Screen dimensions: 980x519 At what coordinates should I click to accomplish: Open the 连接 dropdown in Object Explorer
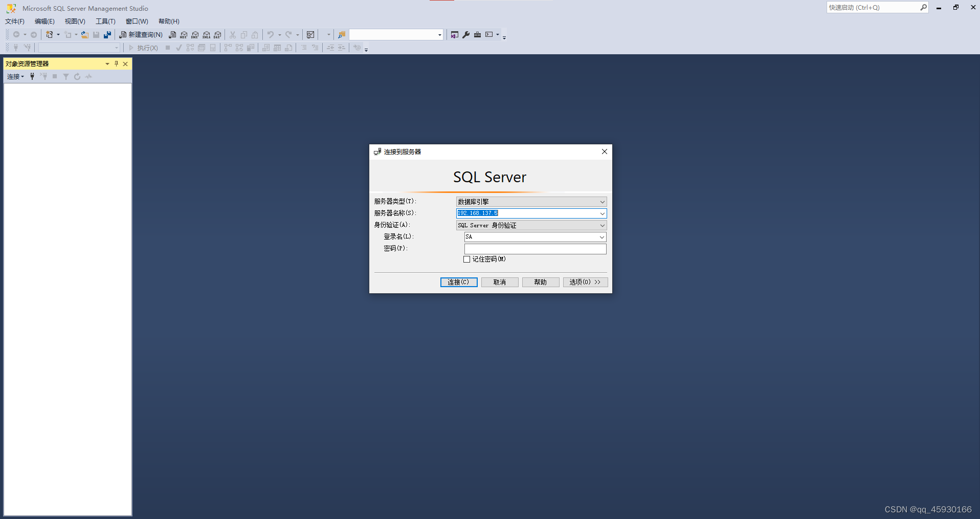pos(15,76)
